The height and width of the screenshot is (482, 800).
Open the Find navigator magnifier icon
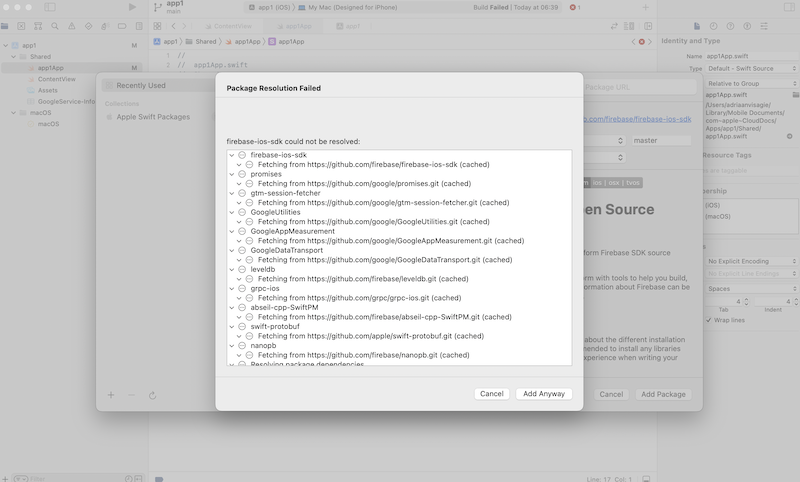[x=57, y=25]
